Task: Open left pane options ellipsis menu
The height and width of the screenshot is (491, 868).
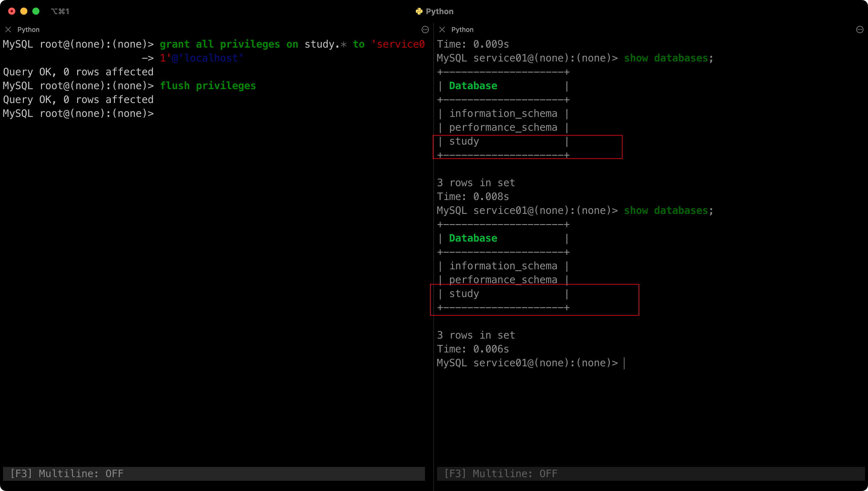Action: pos(425,30)
